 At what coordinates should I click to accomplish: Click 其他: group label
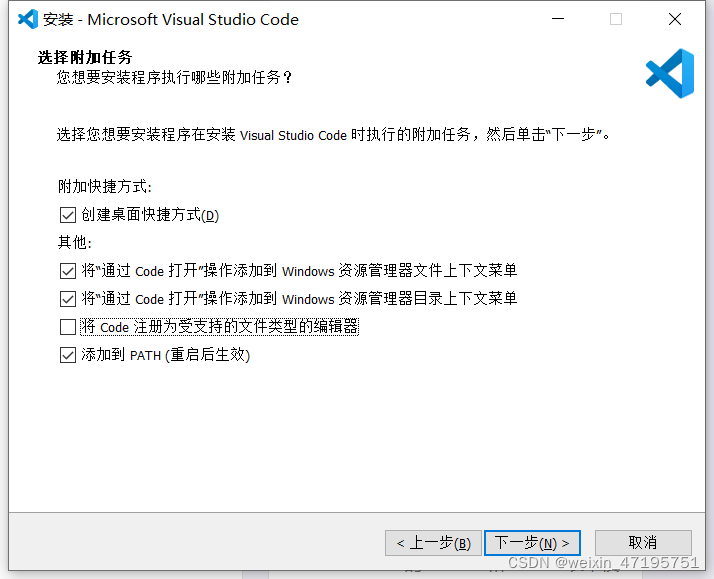[75, 242]
